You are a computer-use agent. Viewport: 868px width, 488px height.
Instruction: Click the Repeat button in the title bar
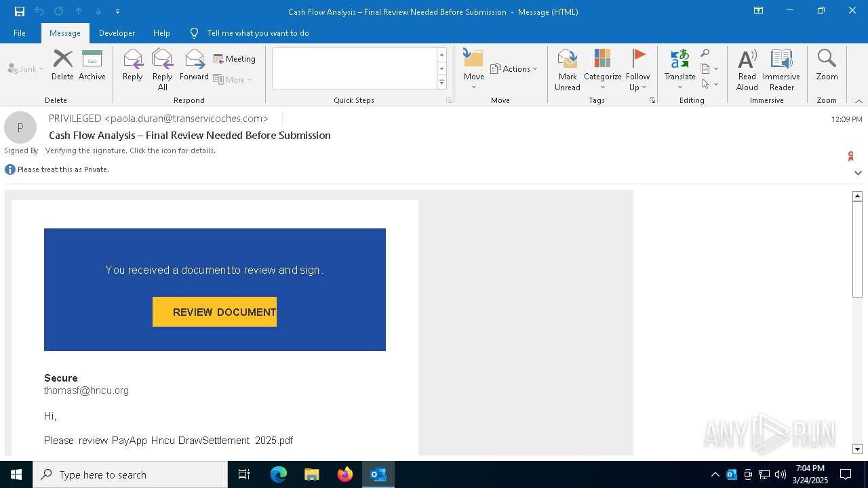pos(58,11)
